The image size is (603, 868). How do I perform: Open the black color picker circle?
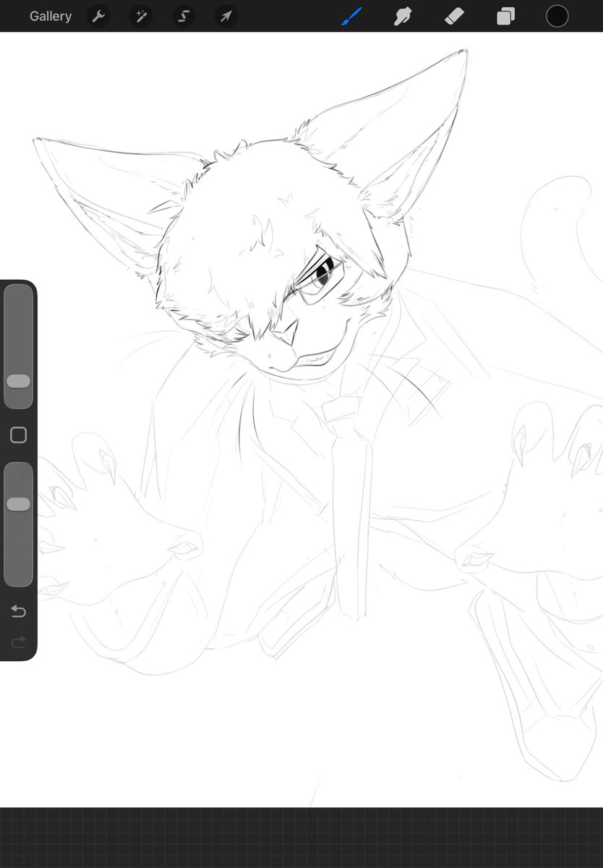557,16
